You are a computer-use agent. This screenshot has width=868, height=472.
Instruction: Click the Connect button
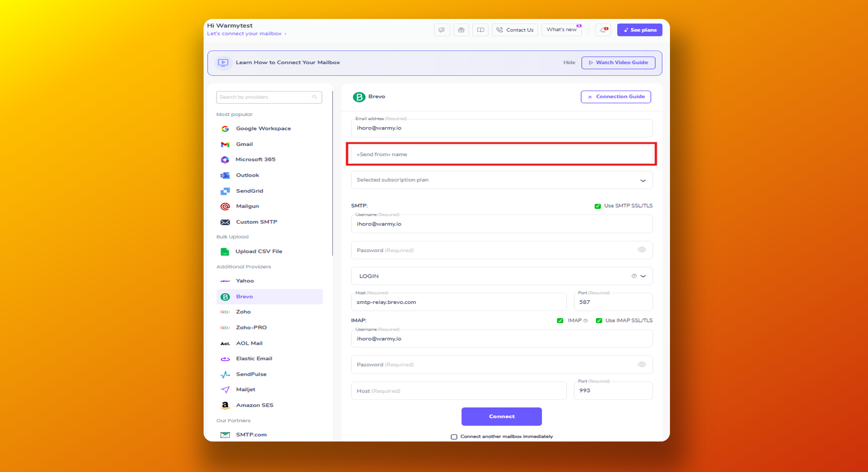tap(502, 417)
